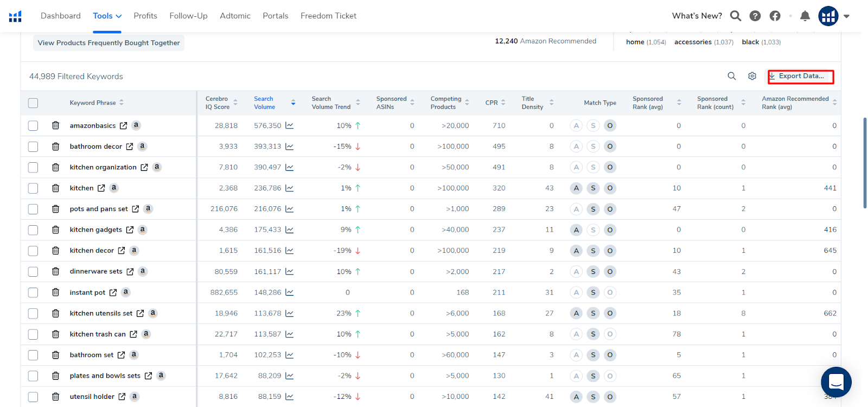The width and height of the screenshot is (868, 407).
Task: Check the 'instant pot' row checkbox
Action: pyautogui.click(x=33, y=292)
